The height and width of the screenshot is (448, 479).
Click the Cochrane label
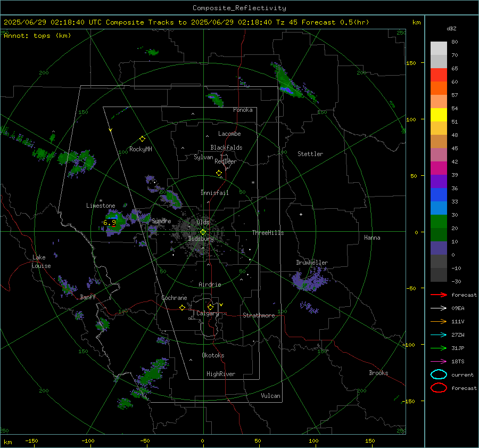(174, 298)
